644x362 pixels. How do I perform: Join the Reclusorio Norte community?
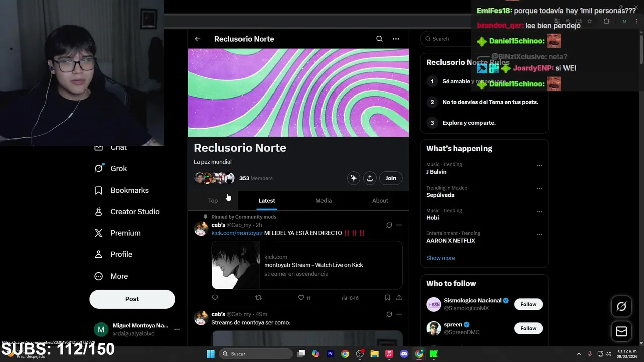(391, 178)
